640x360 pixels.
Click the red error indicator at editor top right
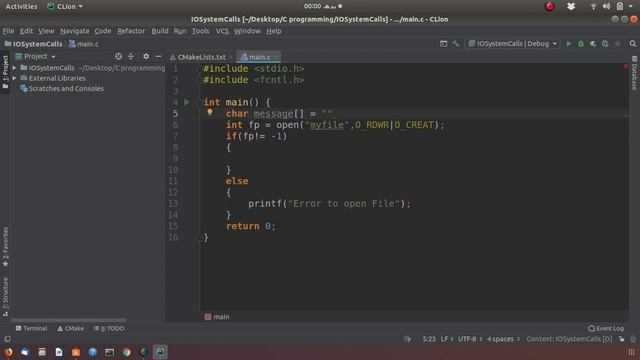tap(626, 66)
